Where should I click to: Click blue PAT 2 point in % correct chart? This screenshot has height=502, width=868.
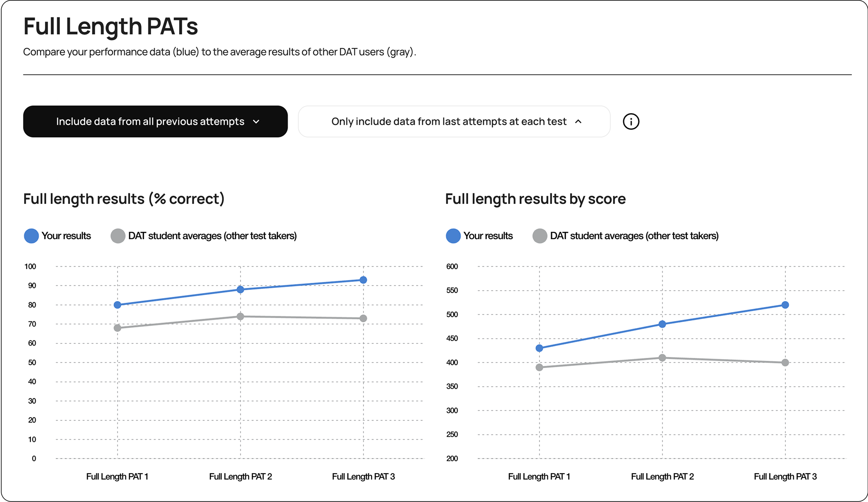240,290
